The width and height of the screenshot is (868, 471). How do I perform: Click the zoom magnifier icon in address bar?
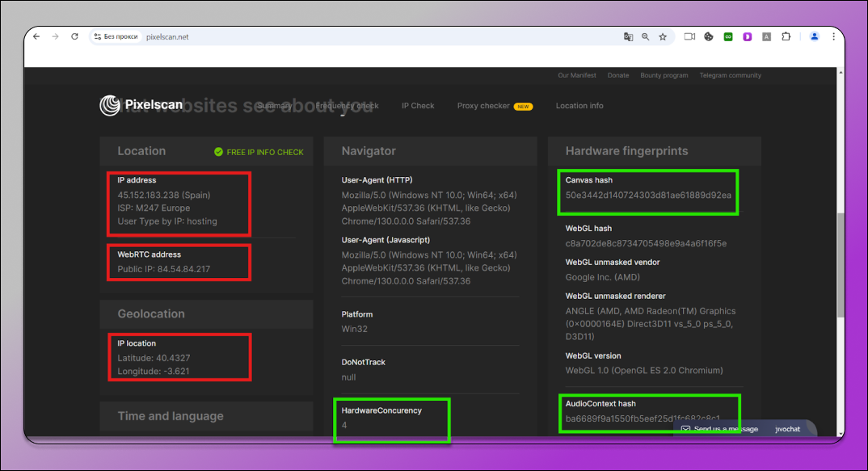(645, 36)
